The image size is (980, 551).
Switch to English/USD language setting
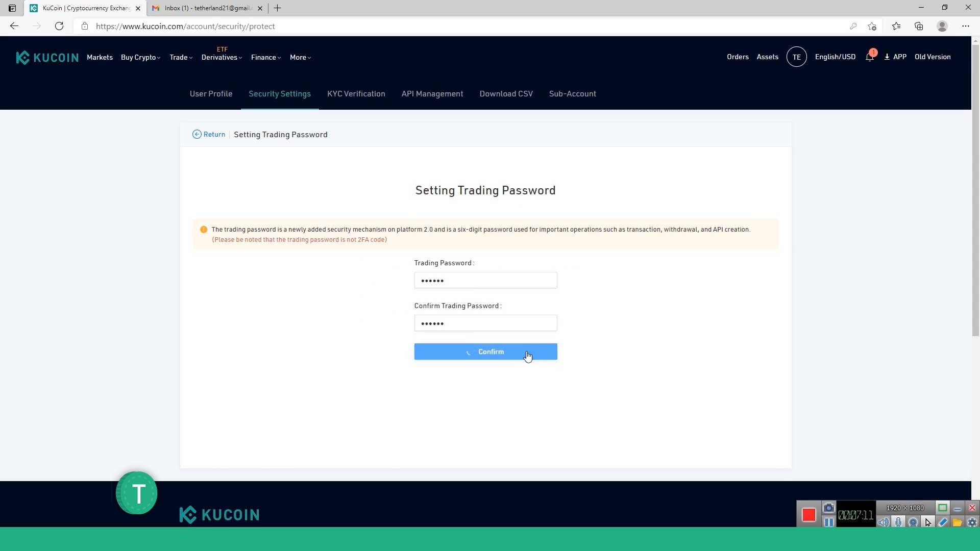point(835,57)
